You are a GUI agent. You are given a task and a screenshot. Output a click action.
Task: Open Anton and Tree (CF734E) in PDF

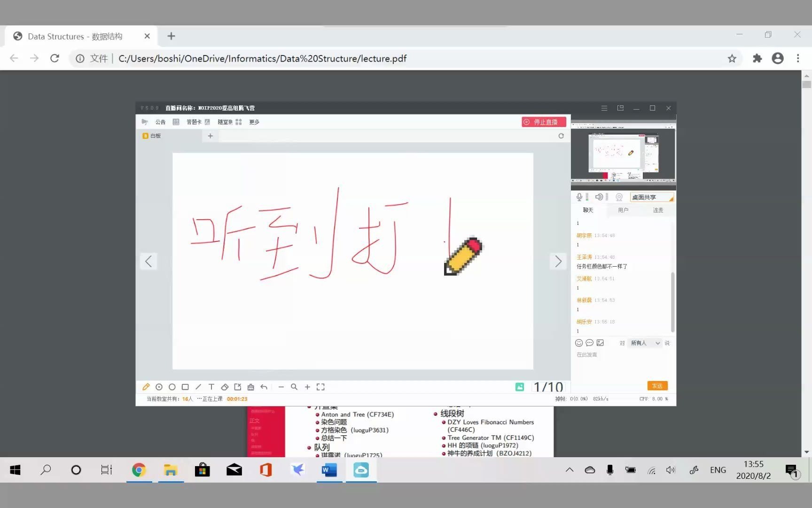coord(357,414)
